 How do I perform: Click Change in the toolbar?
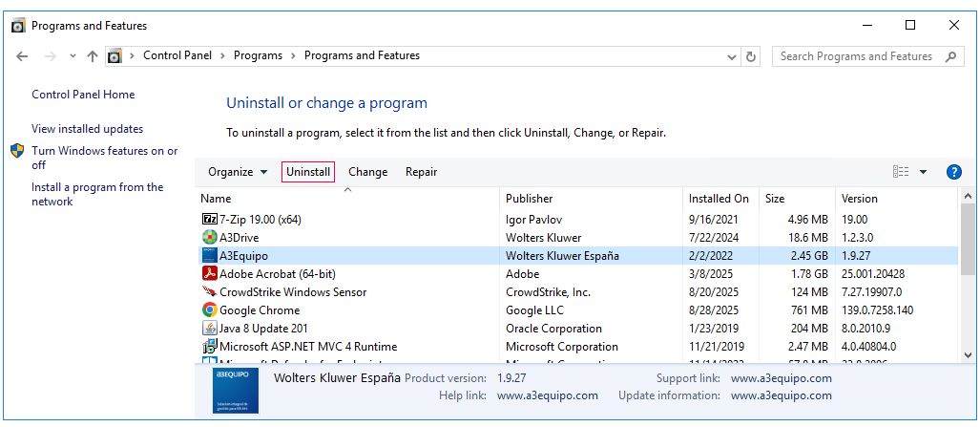[367, 172]
